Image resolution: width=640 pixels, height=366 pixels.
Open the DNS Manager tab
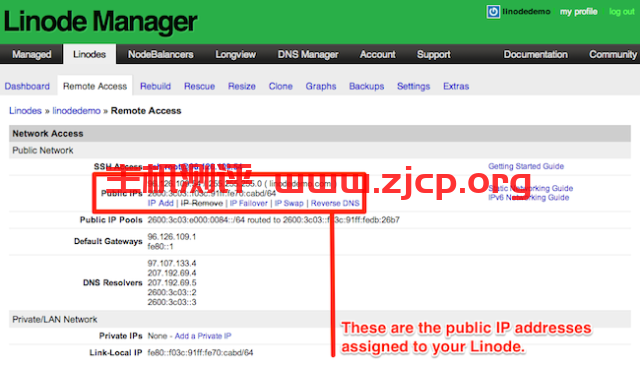pos(308,54)
